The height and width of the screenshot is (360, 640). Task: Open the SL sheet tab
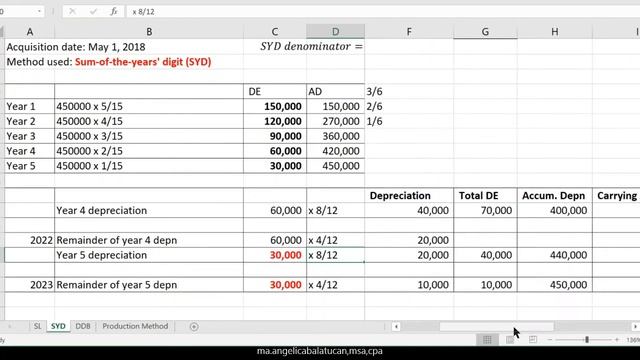click(37, 326)
